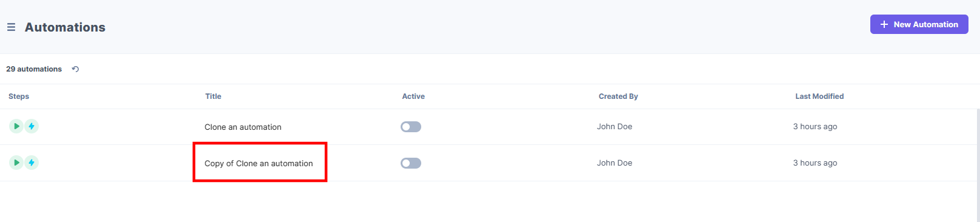Click the New Automation button

click(919, 24)
